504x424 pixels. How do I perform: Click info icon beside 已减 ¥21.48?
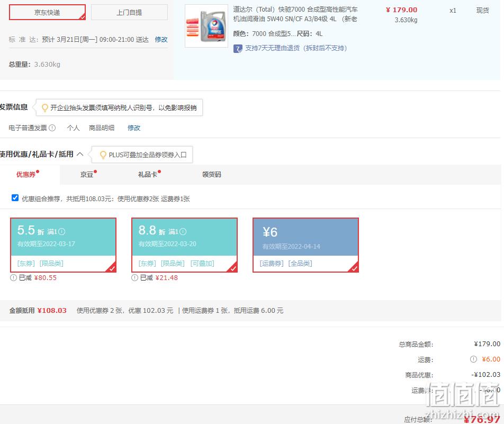134,278
